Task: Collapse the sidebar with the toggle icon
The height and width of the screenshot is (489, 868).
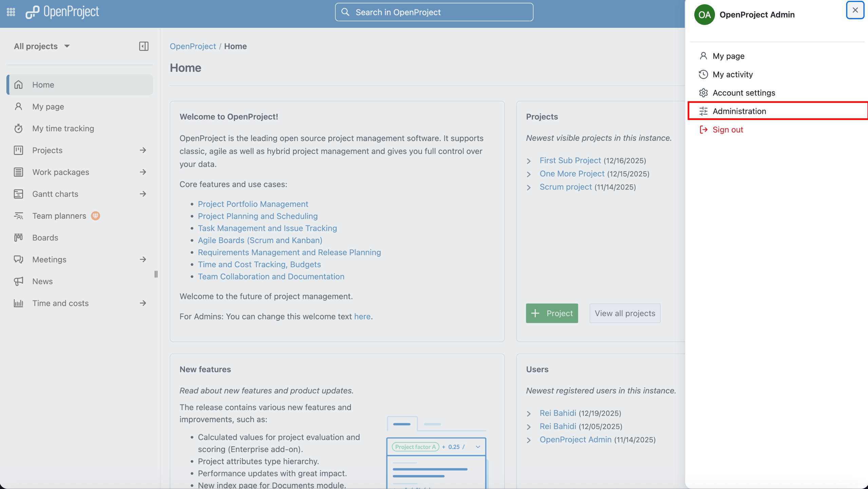Action: (x=144, y=46)
